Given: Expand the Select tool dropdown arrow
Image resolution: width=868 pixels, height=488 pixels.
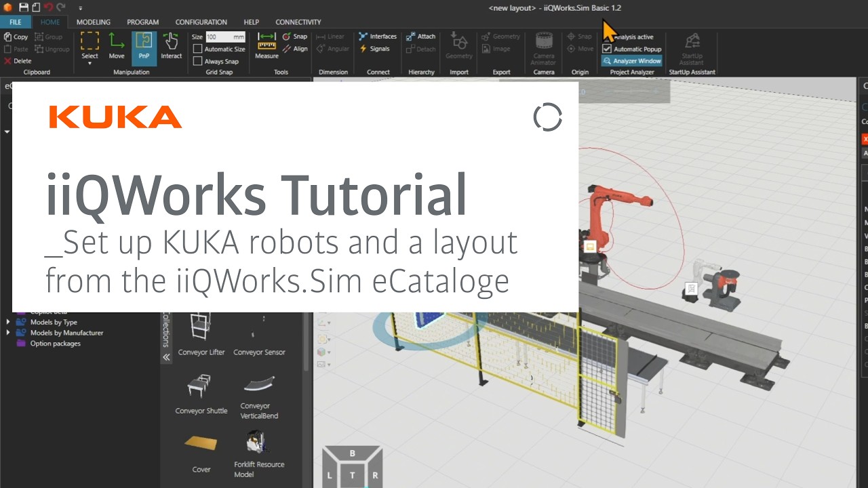Looking at the screenshot, I should 90,62.
